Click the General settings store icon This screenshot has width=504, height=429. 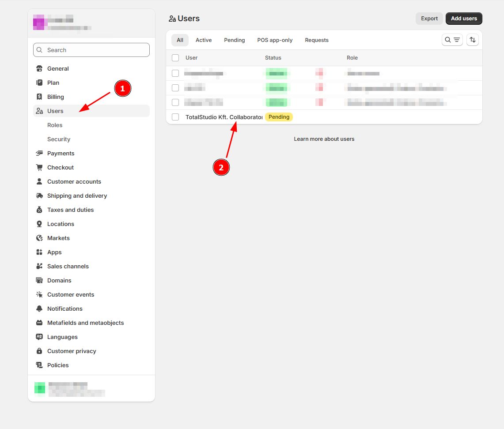pos(39,68)
